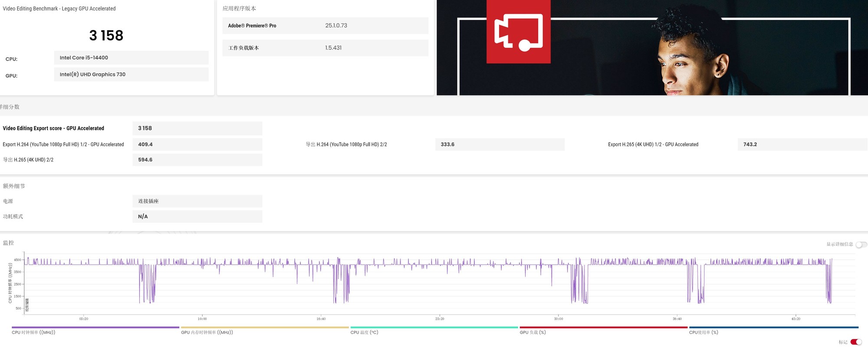Show the CPU 温度 (°C) chart series
This screenshot has height=358, width=868.
pyautogui.click(x=434, y=330)
